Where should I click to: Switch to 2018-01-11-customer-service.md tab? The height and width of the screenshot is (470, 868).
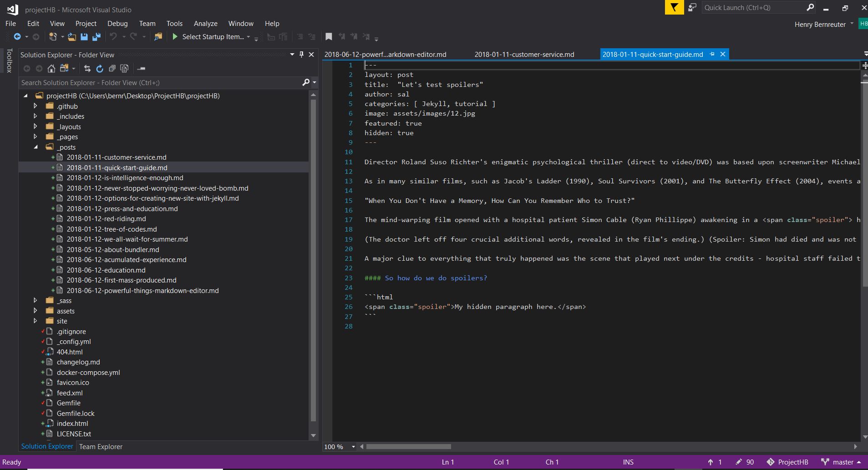coord(524,54)
